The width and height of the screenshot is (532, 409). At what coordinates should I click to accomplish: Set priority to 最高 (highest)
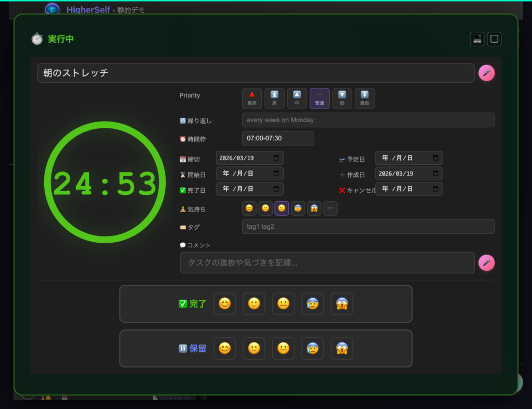coord(252,98)
